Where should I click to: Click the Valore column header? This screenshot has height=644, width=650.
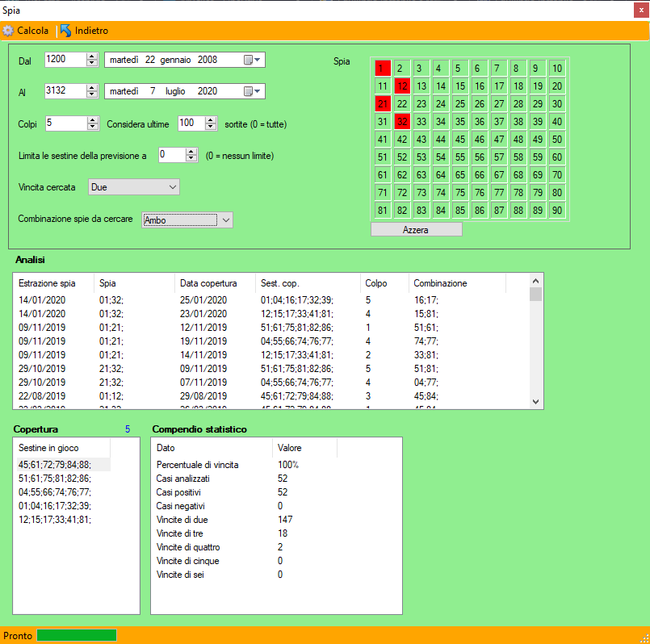point(304,448)
